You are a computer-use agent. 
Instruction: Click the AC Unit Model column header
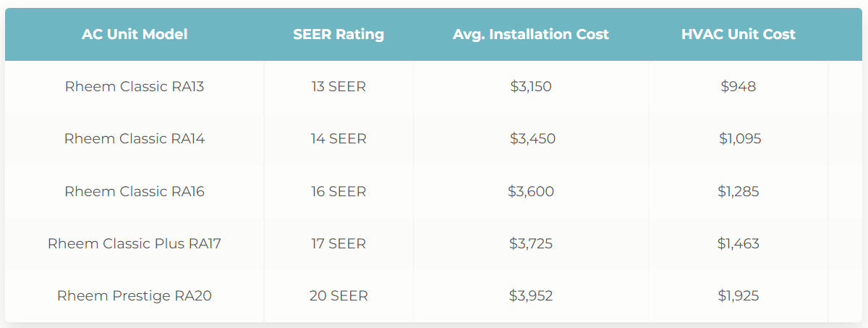point(135,34)
